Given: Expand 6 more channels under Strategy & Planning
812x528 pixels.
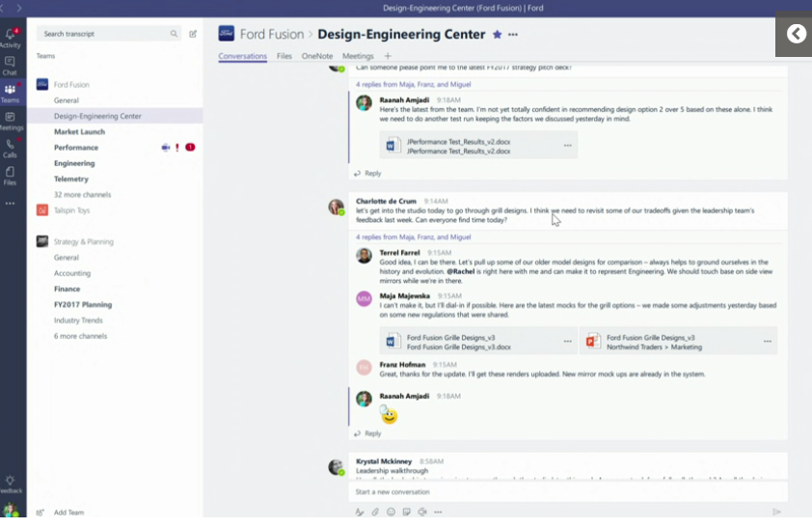Looking at the screenshot, I should [80, 335].
